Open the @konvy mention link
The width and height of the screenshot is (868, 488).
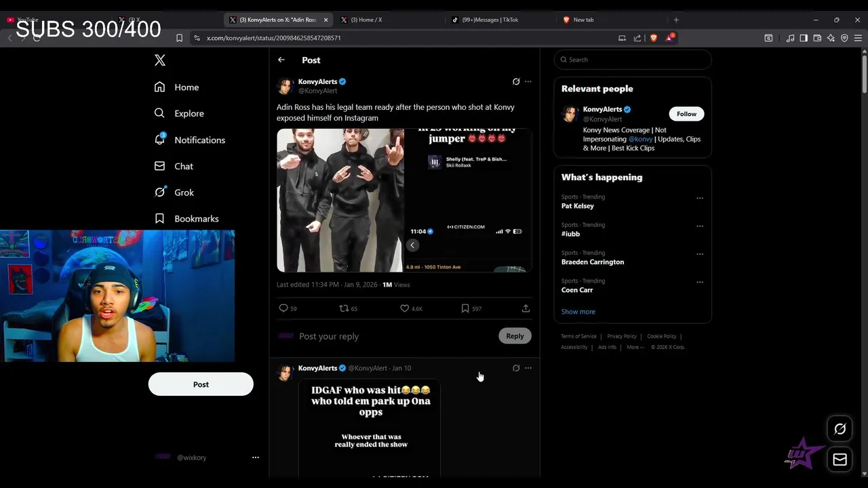coord(640,139)
